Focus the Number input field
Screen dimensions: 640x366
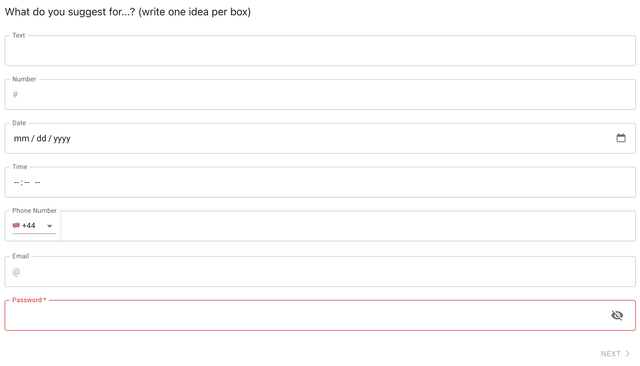[x=320, y=94]
